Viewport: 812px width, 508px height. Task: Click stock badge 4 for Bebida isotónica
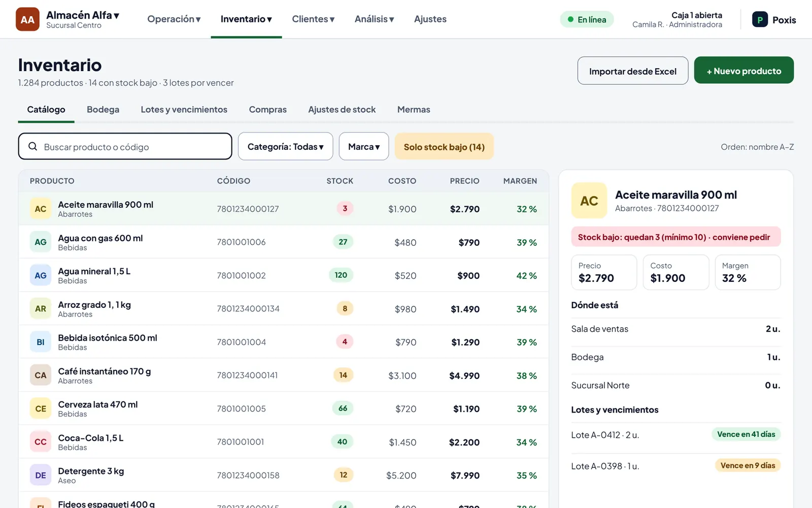345,341
